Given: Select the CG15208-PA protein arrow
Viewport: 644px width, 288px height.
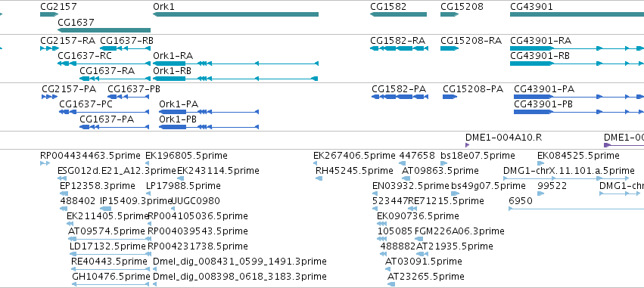Looking at the screenshot, I should click(450, 97).
